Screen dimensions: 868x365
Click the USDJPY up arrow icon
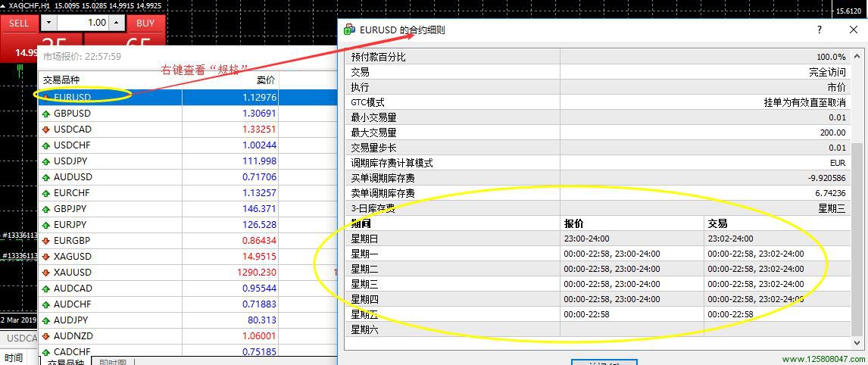point(46,161)
